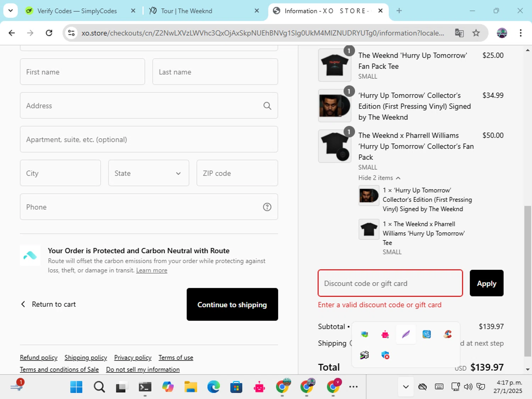Viewport: 532px width, 399px height.
Task: Open the printer tray icon
Action: 364,355
